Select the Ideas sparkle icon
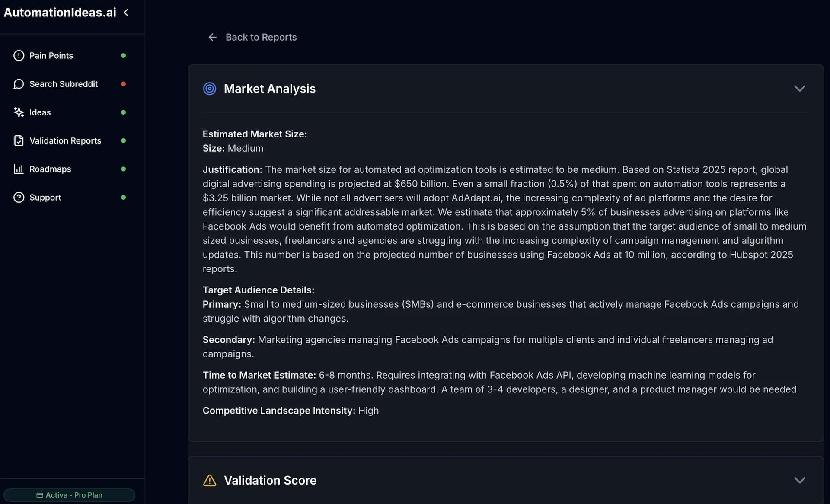Screen dimensions: 830x504 [x=19, y=112]
